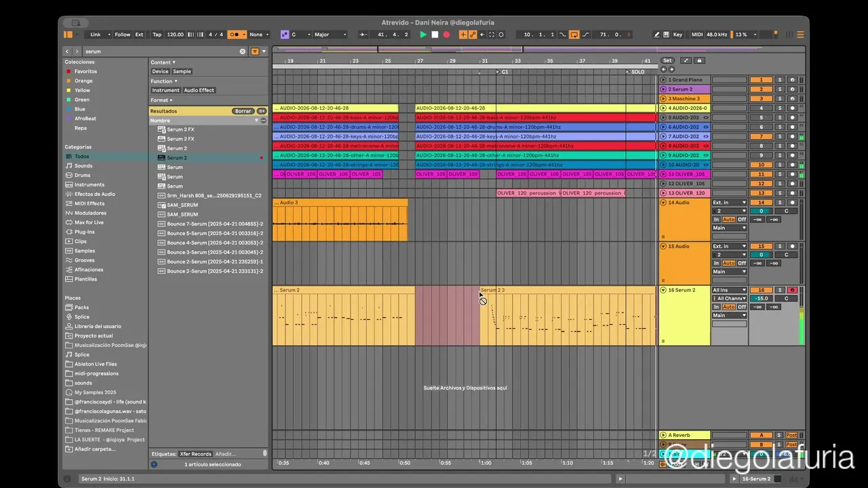Click the browser back arrow
Screen dimensions: 868x488
coord(67,52)
